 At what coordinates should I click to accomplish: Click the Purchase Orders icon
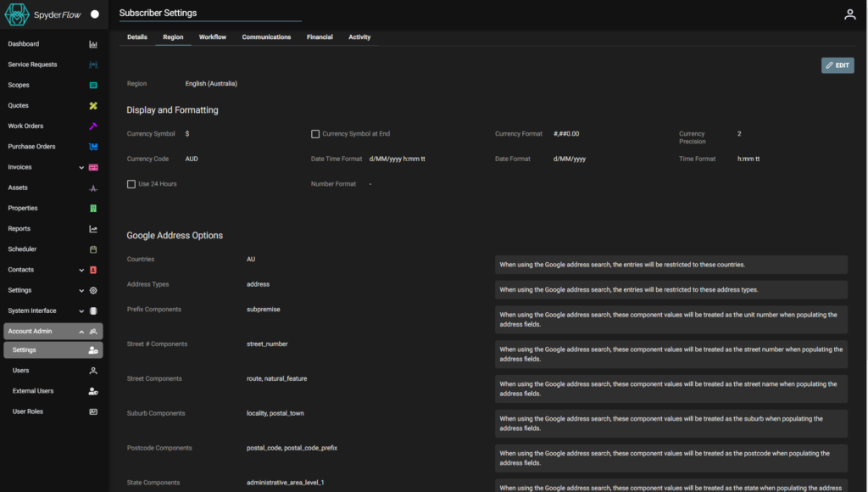tap(93, 146)
